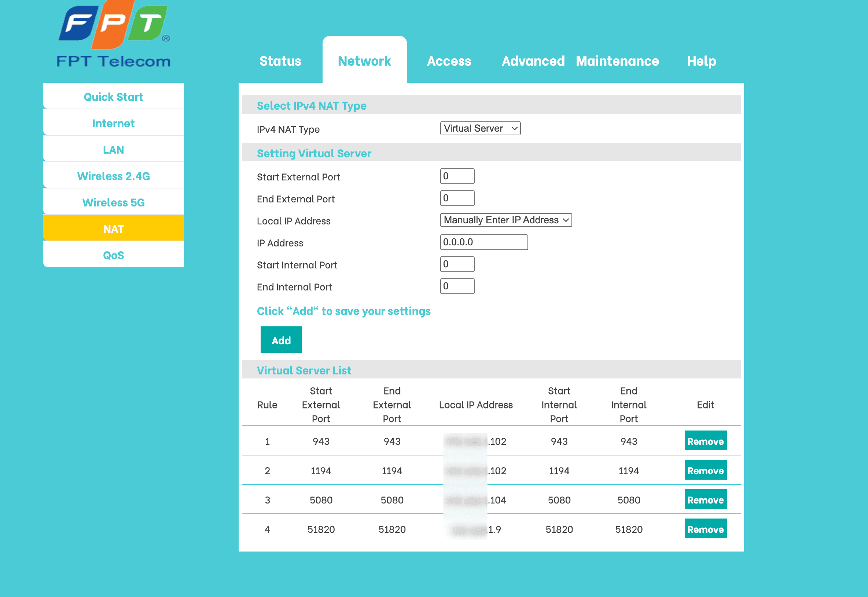This screenshot has width=868, height=597.
Task: Remove rule 1 for port 943
Action: [705, 441]
